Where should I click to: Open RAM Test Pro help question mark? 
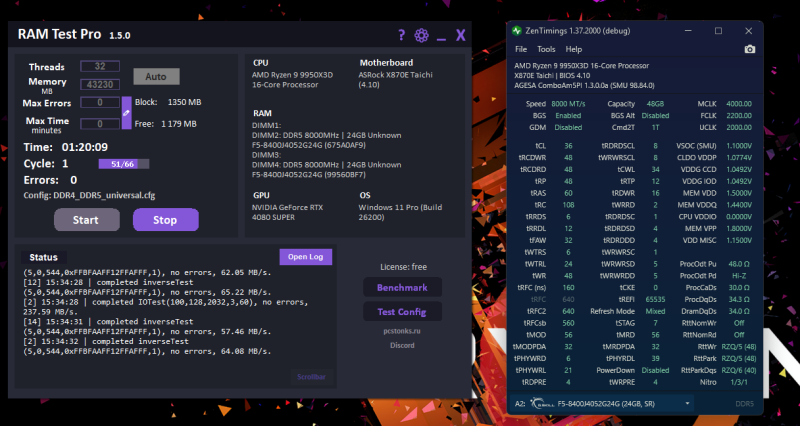click(x=402, y=35)
